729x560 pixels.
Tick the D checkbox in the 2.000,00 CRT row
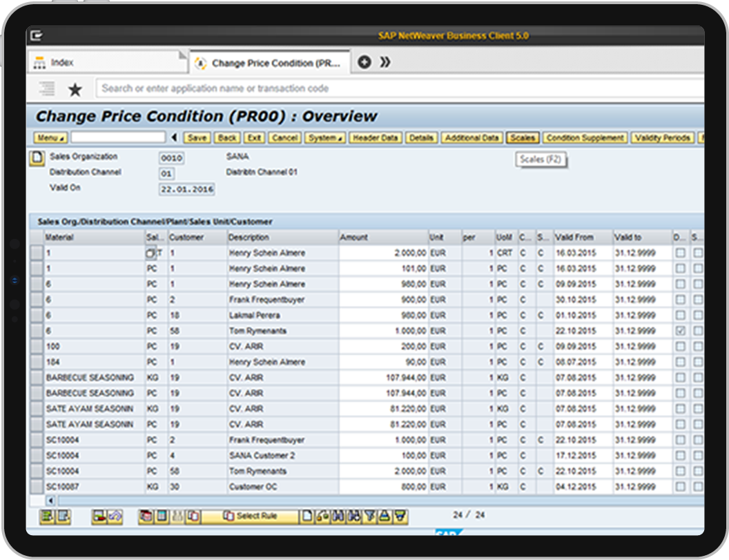tap(680, 253)
